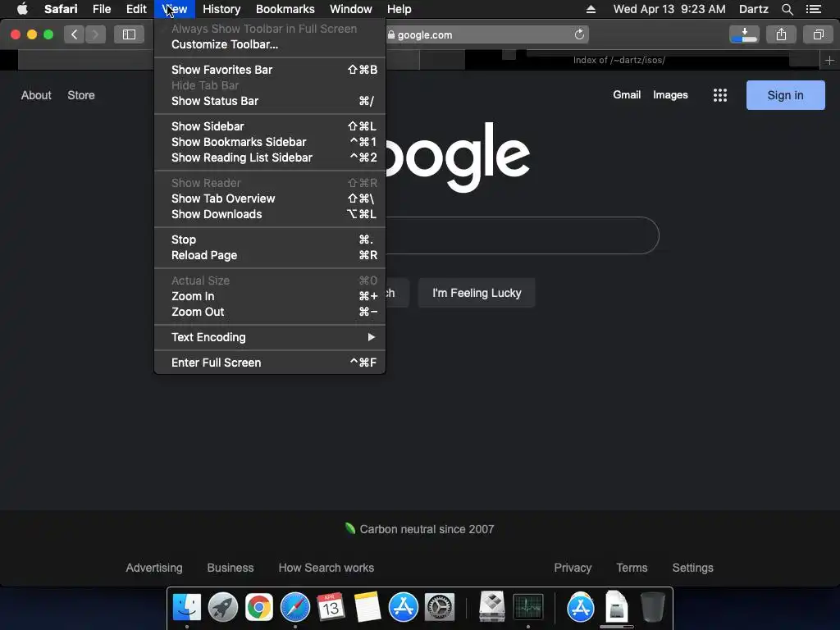The width and height of the screenshot is (840, 630).
Task: Open Calendar app in the Dock
Action: (331, 608)
